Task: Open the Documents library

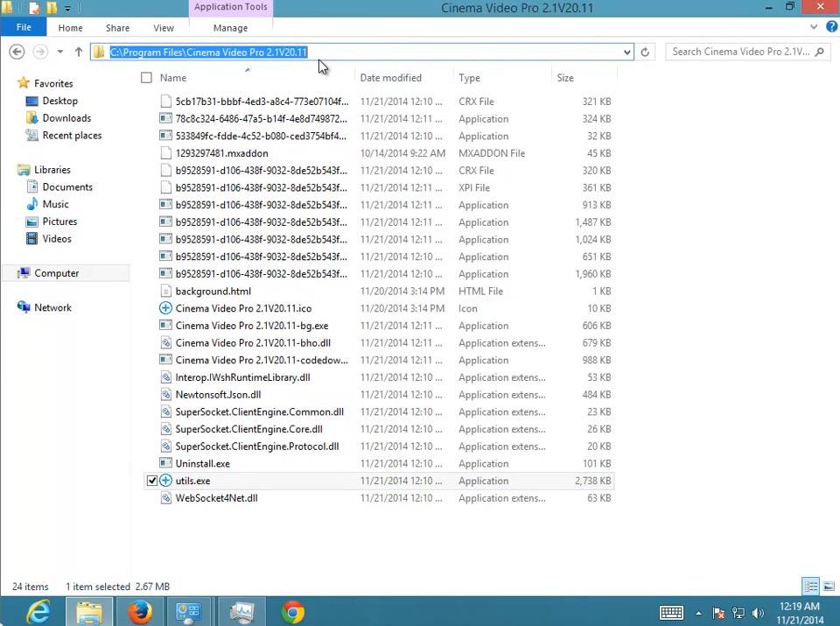Action: 67,186
